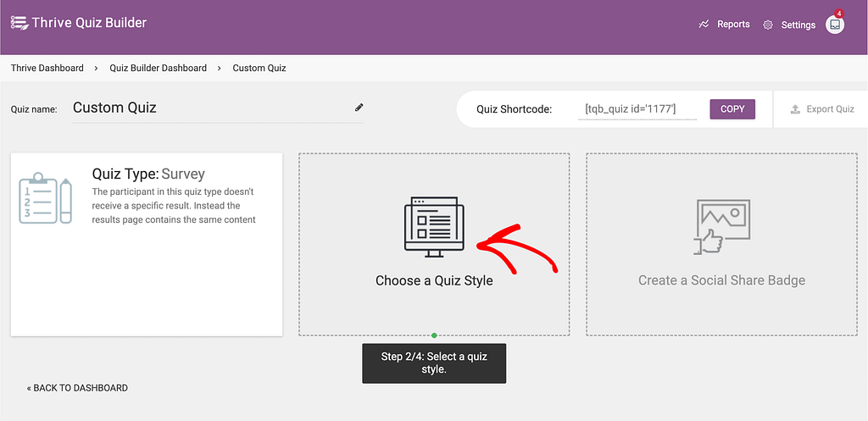Select the quiz style monitor icon

pos(434,227)
